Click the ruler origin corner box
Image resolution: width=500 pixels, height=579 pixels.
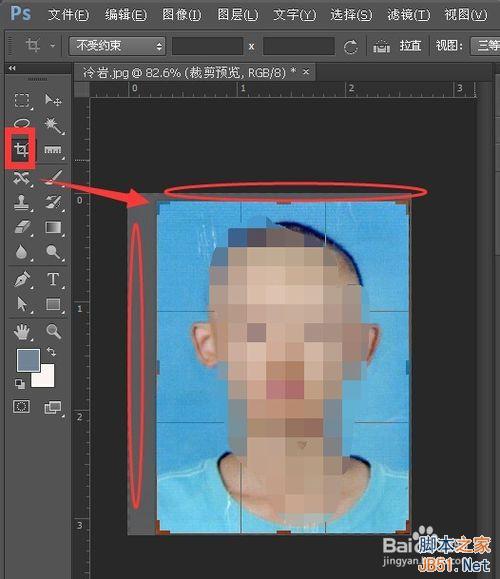coord(82,90)
